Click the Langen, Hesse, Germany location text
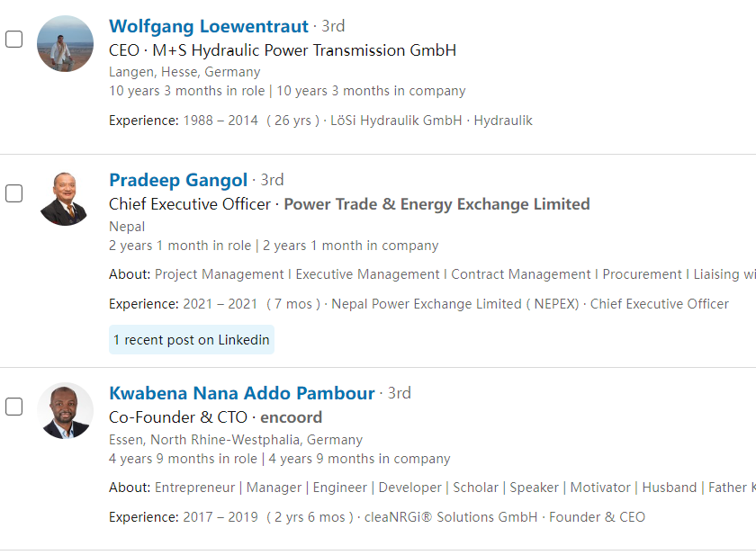Screen dimensions: 756x555 pyautogui.click(x=184, y=72)
